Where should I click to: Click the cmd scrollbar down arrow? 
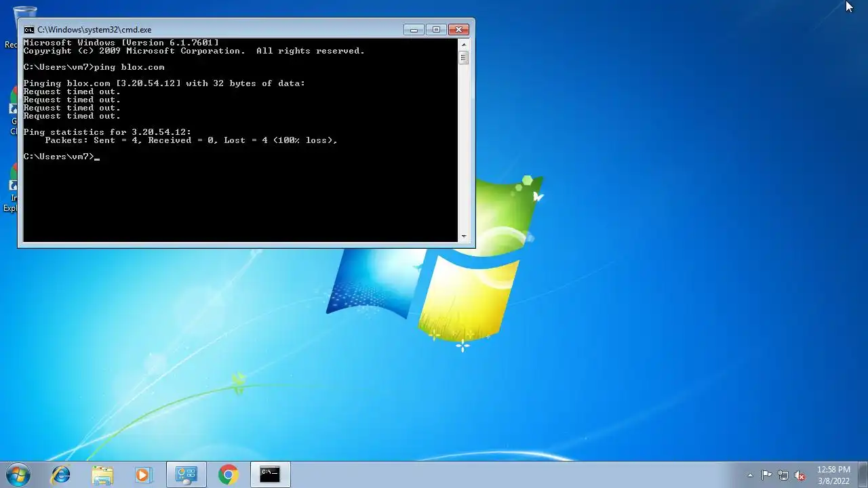point(464,237)
